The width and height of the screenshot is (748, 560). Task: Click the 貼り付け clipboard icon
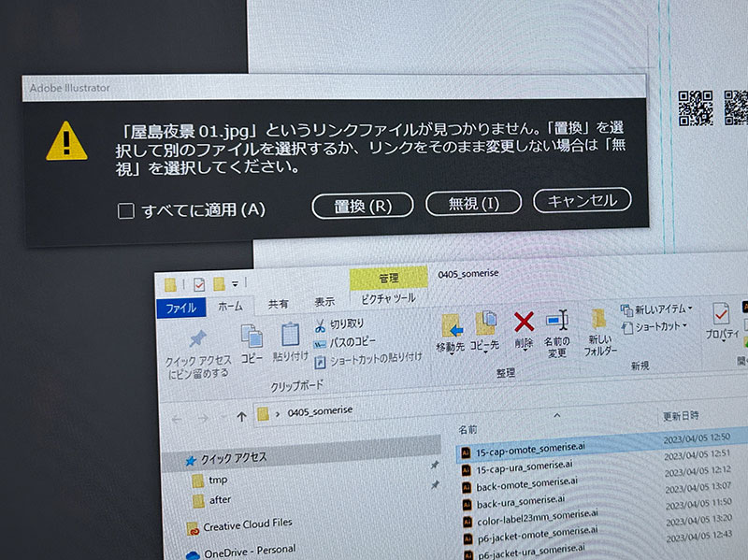click(x=291, y=335)
